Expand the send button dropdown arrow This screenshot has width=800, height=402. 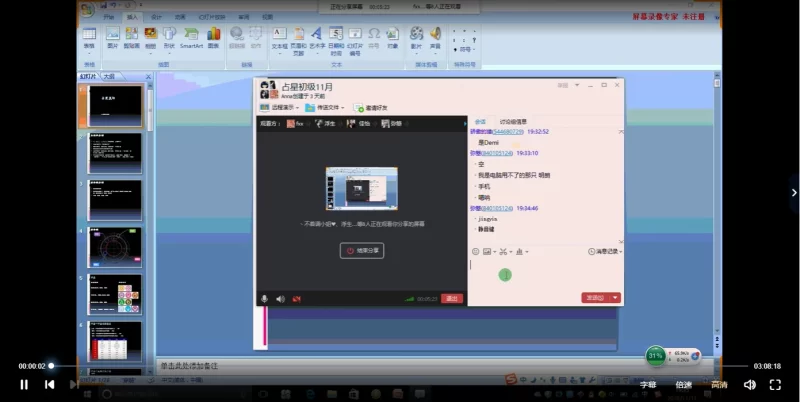(x=615, y=297)
